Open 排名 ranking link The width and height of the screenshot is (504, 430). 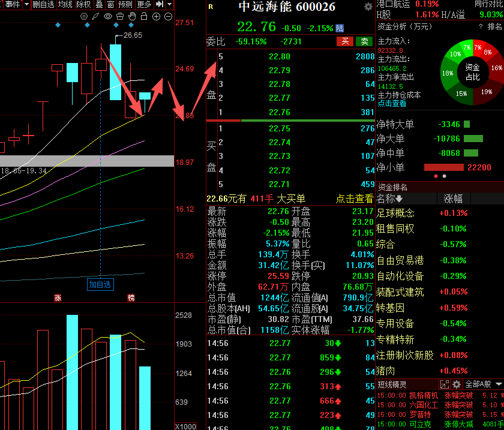[494, 26]
